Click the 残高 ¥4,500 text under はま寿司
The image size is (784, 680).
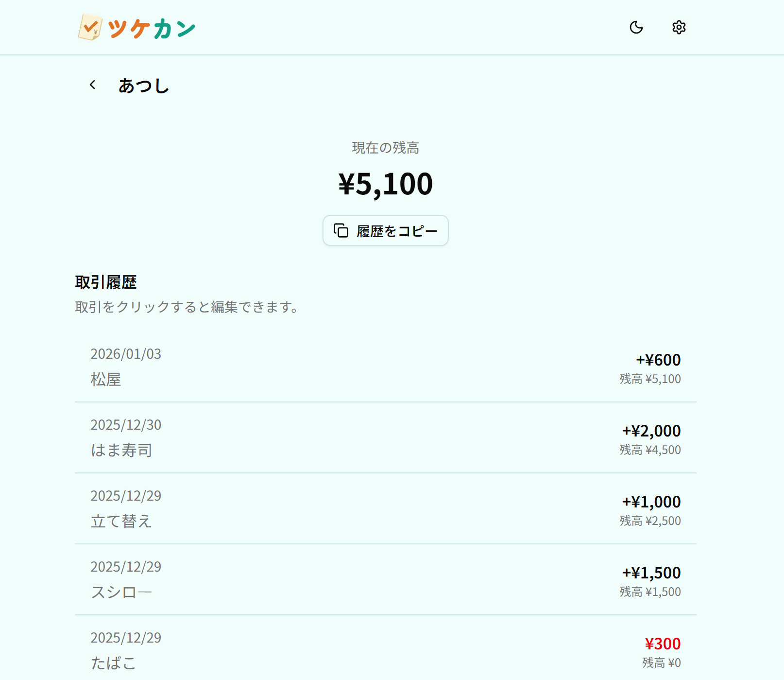point(650,450)
